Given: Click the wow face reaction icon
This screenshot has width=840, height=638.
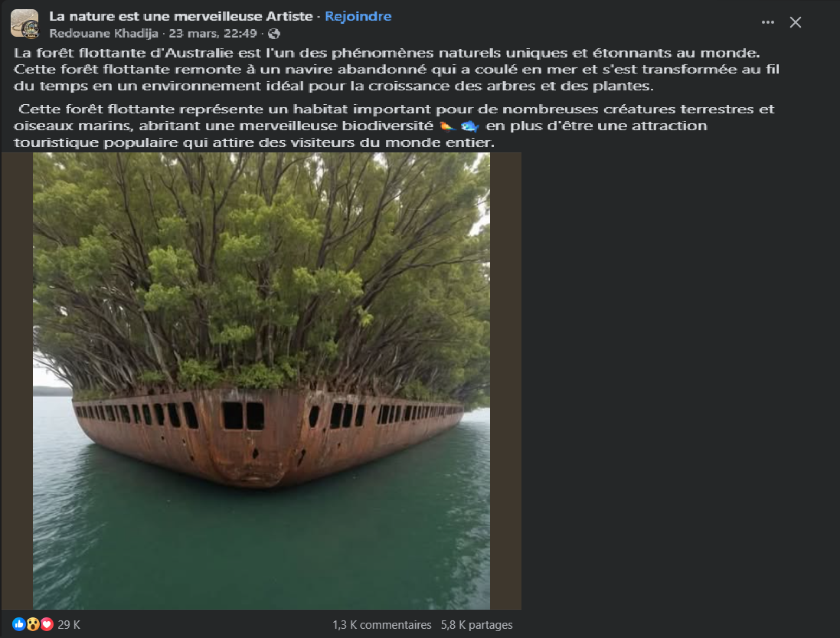Looking at the screenshot, I should point(33,624).
